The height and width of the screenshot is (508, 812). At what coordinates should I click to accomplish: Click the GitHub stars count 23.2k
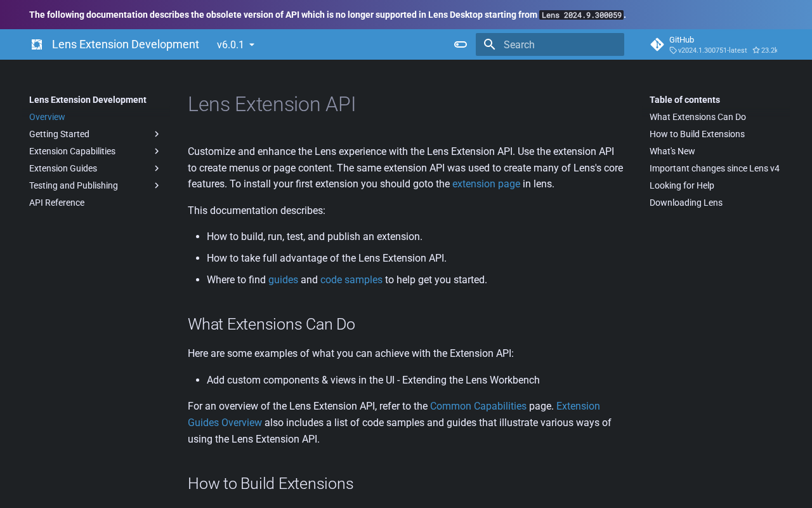pyautogui.click(x=765, y=50)
